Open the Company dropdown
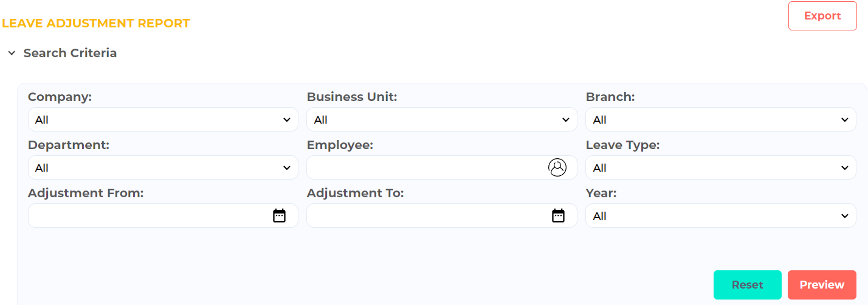 click(x=163, y=119)
